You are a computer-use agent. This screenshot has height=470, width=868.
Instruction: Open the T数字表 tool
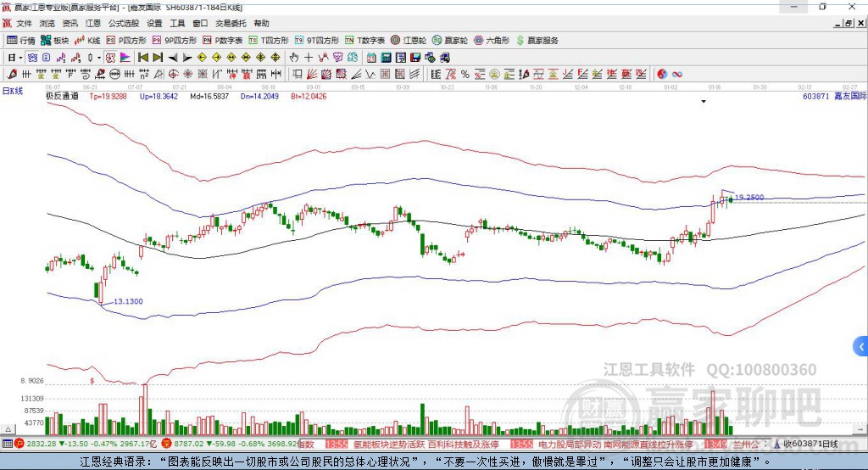(x=364, y=41)
